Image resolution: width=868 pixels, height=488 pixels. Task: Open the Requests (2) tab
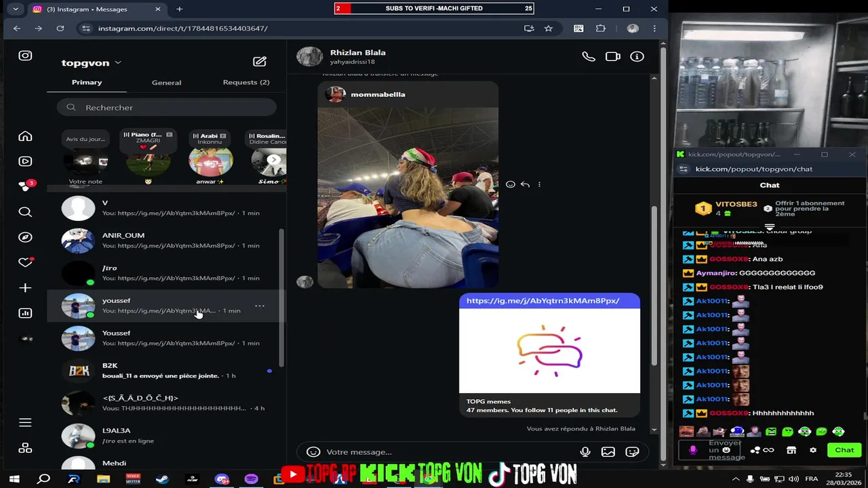tap(246, 82)
